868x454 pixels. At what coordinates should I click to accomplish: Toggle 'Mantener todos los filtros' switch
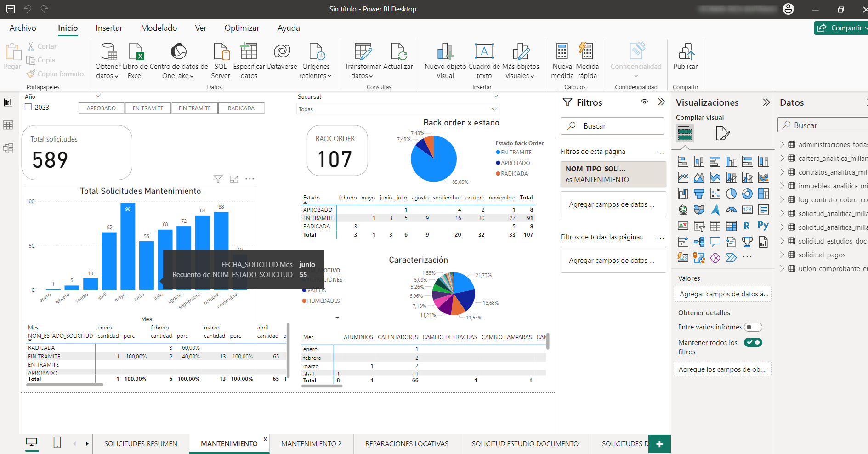click(753, 342)
